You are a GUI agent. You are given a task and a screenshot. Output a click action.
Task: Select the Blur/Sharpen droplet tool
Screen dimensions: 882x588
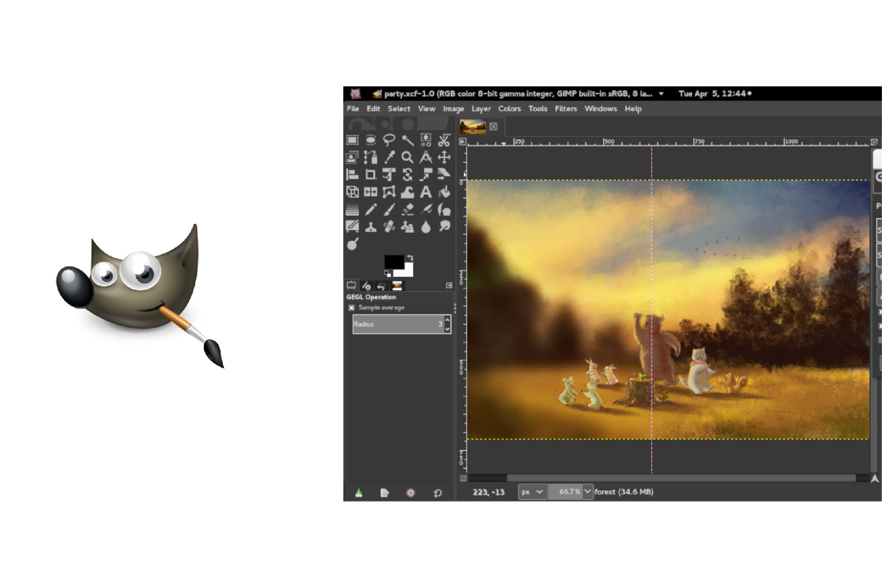[426, 227]
